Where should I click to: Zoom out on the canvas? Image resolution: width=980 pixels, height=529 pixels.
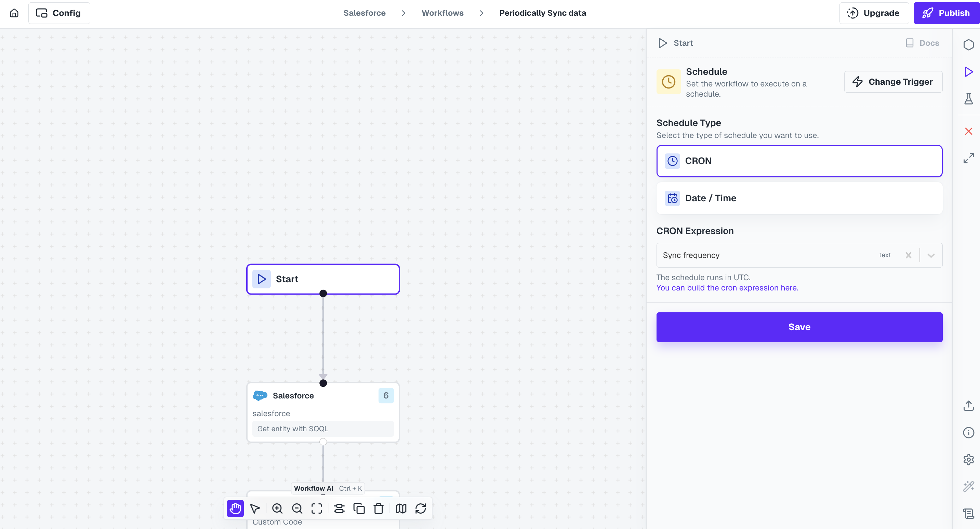[x=297, y=508]
